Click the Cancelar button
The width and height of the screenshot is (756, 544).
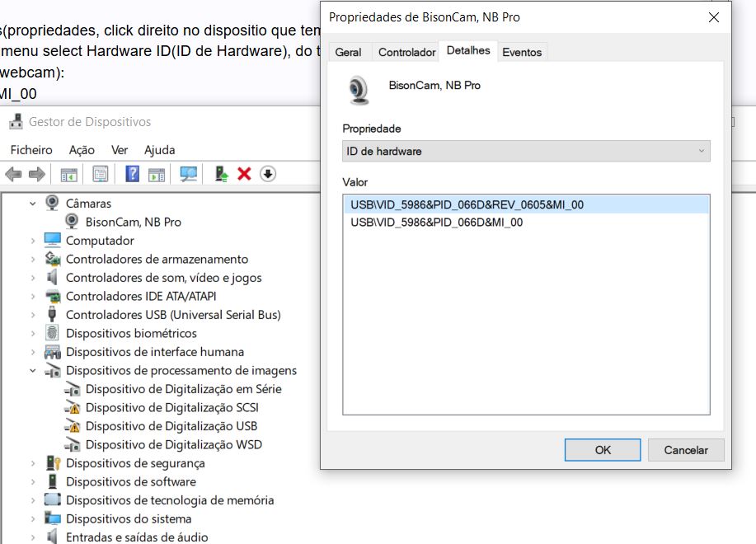686,450
